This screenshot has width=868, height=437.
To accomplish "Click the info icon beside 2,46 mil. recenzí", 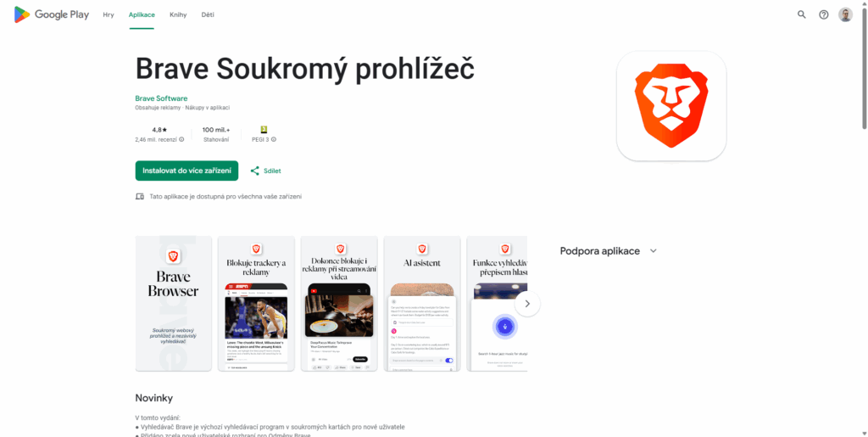I will point(181,139).
